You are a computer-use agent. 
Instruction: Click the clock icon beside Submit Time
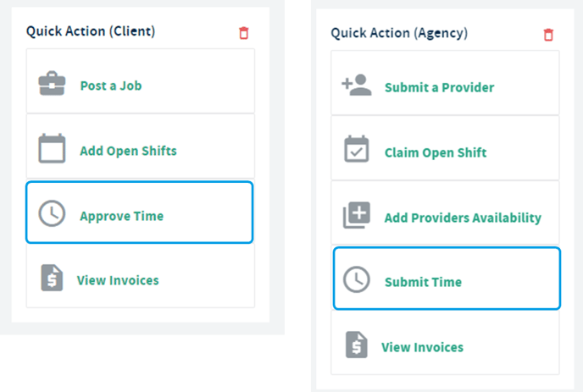[356, 281]
